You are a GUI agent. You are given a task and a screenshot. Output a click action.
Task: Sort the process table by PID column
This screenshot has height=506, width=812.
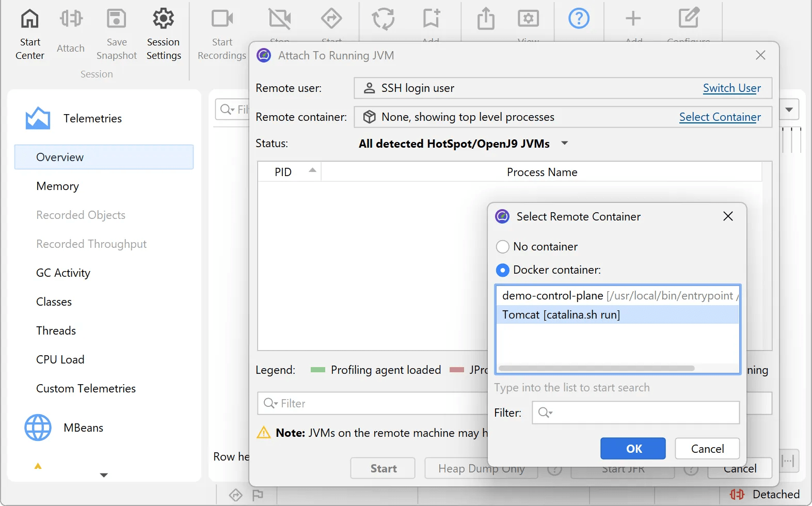(289, 172)
